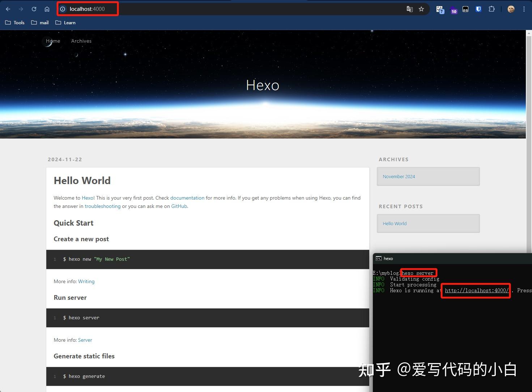Image resolution: width=532 pixels, height=392 pixels.
Task: Click the browser profile avatar
Action: [x=511, y=9]
